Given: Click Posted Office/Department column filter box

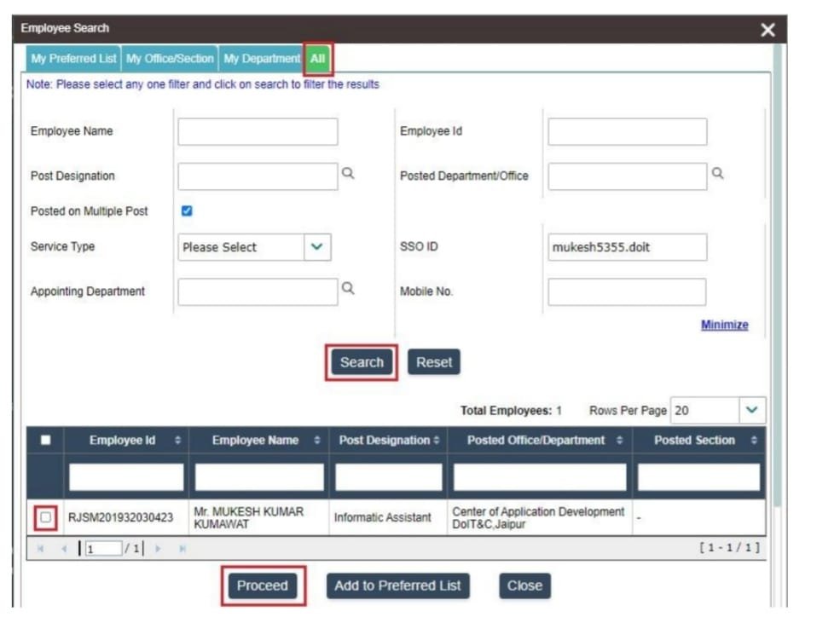Looking at the screenshot, I should (x=540, y=477).
